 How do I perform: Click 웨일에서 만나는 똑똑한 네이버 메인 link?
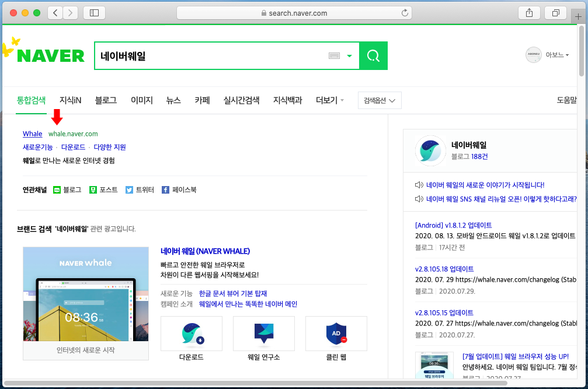click(x=248, y=304)
